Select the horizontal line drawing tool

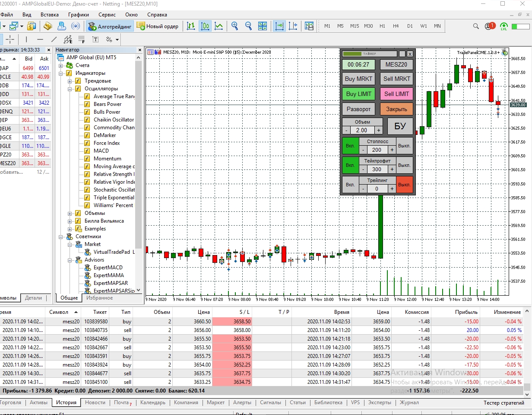(40, 39)
